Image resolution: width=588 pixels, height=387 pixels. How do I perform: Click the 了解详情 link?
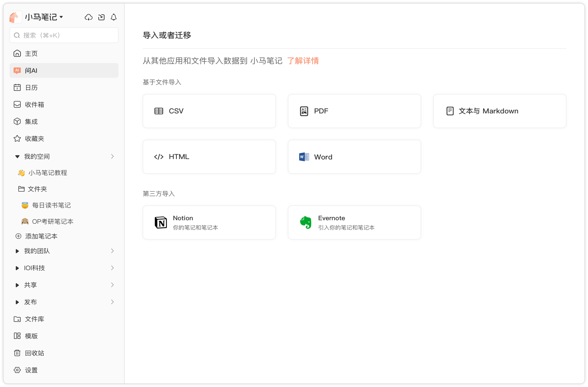click(x=303, y=61)
